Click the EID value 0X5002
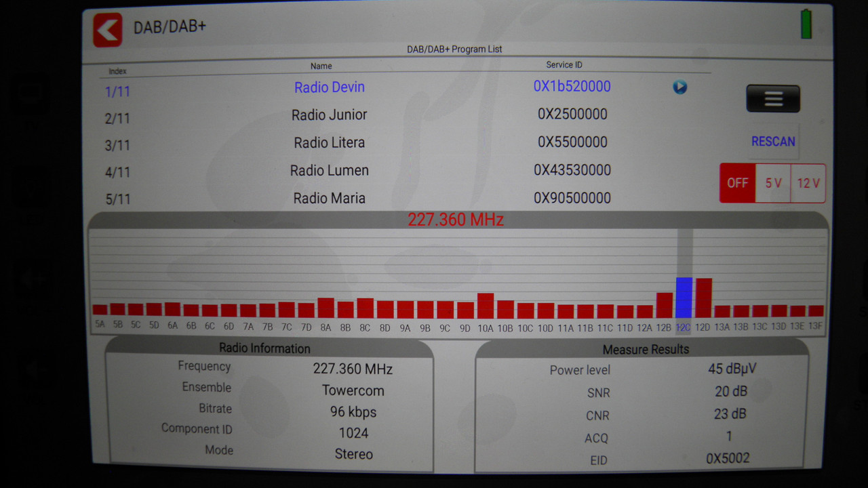Screen dimensions: 868x488 pos(728,459)
